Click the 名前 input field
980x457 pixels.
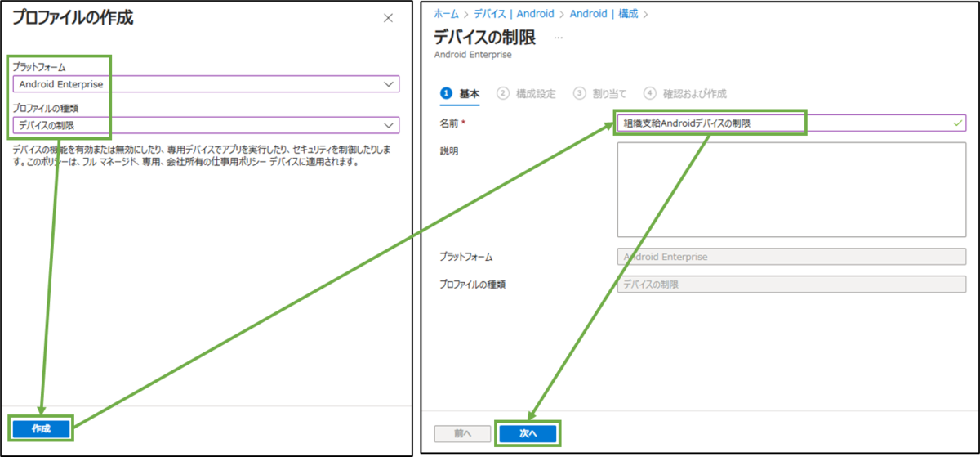pyautogui.click(x=792, y=123)
